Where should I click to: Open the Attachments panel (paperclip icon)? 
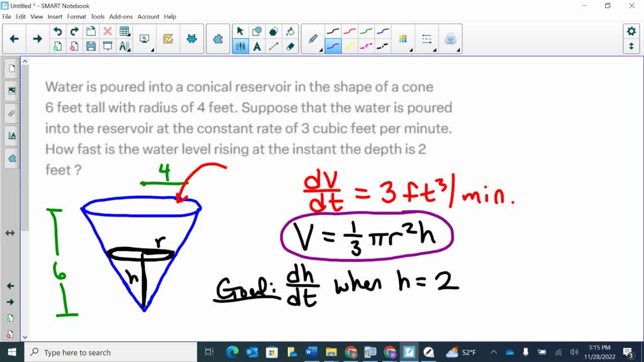pyautogui.click(x=11, y=113)
